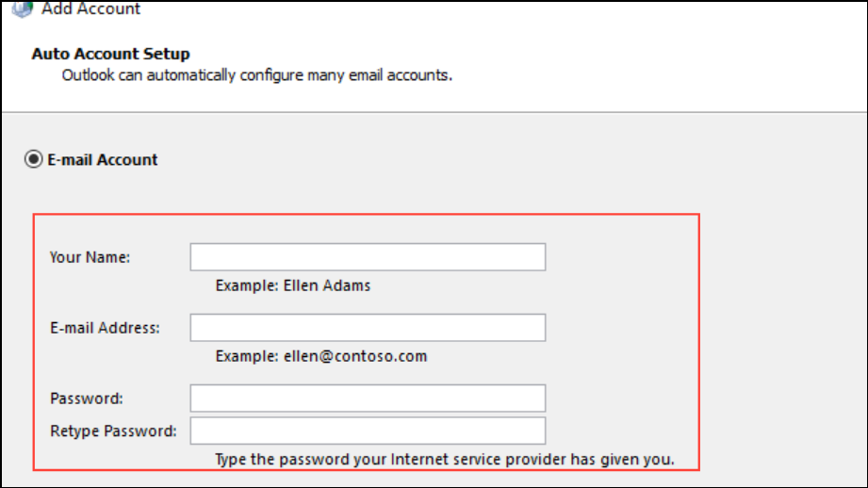Click the Outlook automatic configuration description
The image size is (868, 488).
pyautogui.click(x=257, y=74)
